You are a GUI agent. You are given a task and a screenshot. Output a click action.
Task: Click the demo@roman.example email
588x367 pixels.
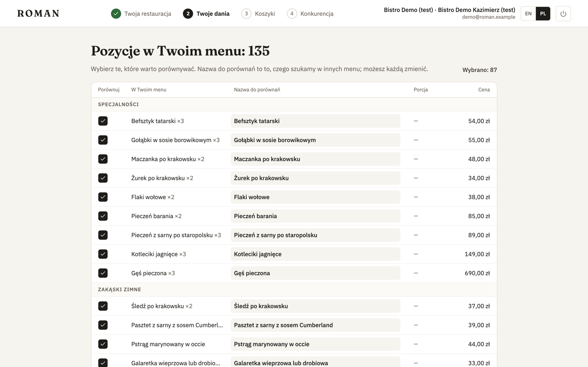click(489, 17)
